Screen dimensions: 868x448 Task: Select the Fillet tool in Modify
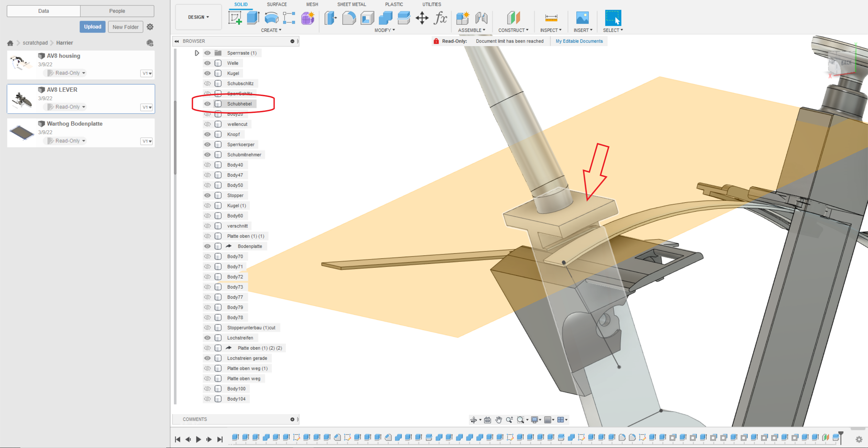tap(349, 18)
